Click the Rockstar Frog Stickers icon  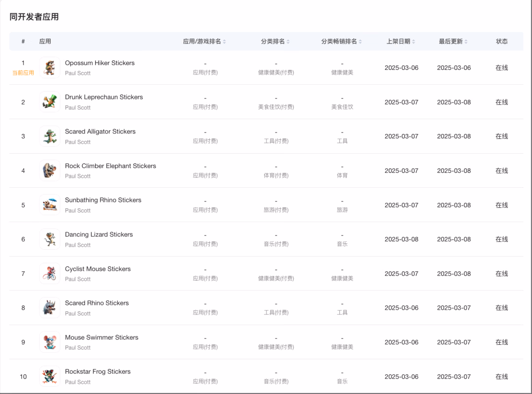coord(50,376)
